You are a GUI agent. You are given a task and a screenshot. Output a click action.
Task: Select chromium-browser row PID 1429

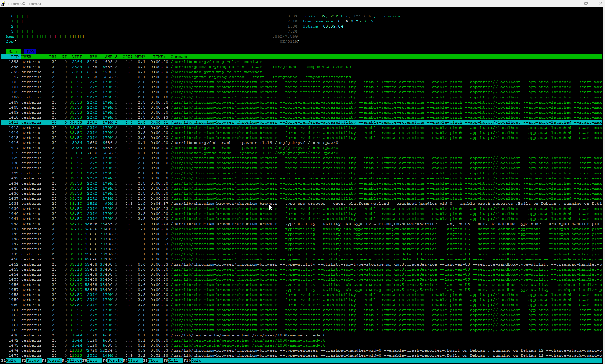(x=301, y=158)
